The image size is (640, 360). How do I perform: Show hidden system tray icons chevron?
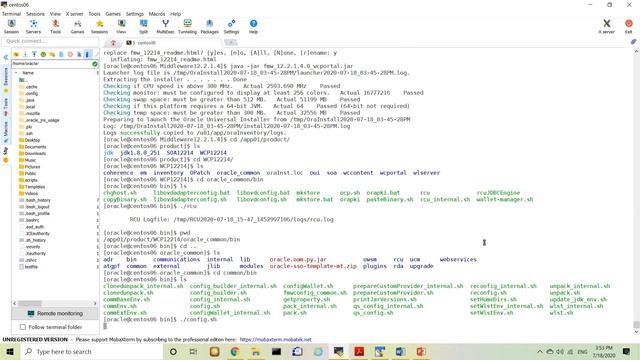coord(540,351)
